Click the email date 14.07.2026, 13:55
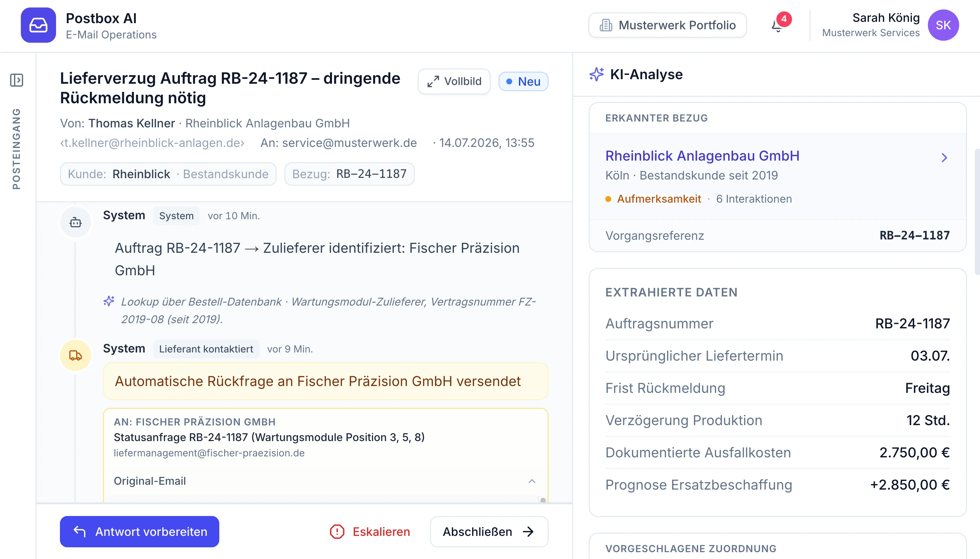 (x=486, y=143)
